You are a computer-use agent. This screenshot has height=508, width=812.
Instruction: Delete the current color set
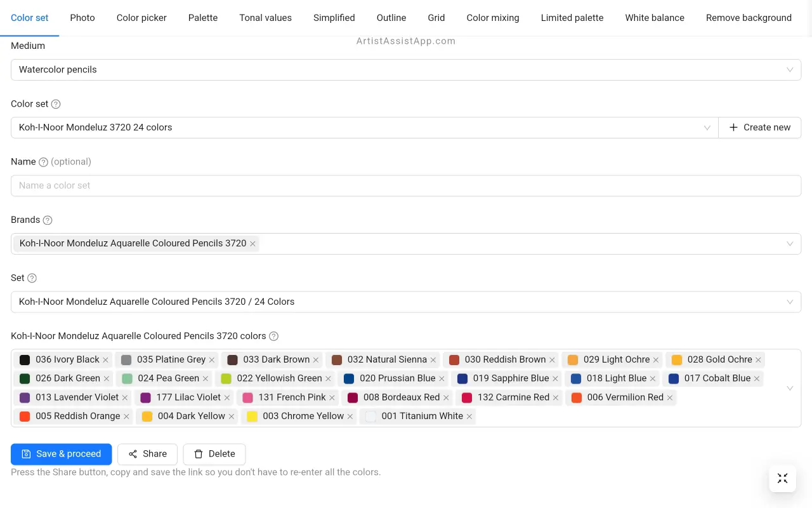(214, 454)
